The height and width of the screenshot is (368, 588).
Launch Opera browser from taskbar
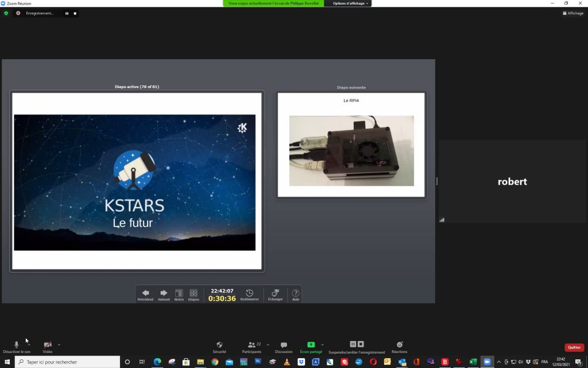click(373, 362)
